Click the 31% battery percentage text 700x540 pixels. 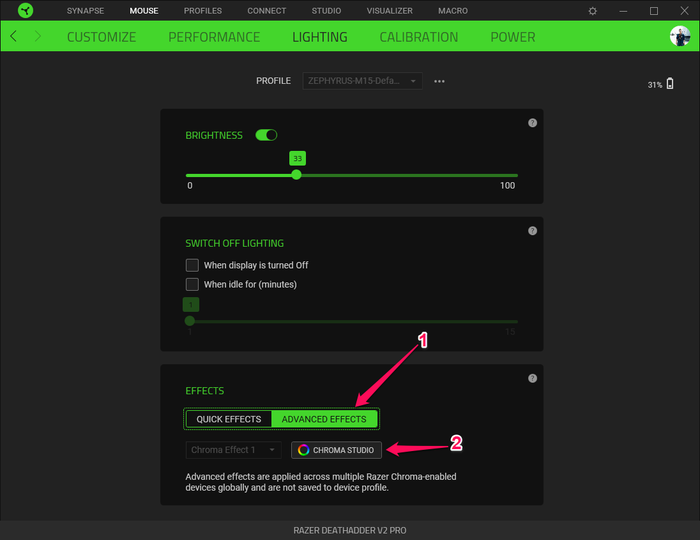pyautogui.click(x=654, y=85)
